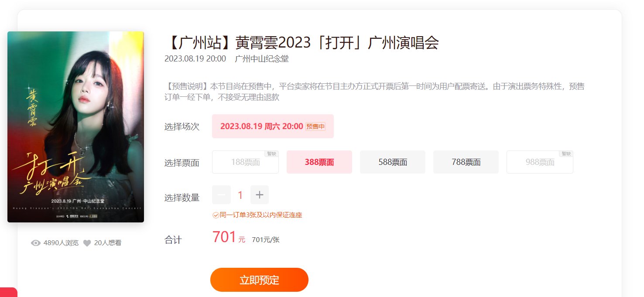The width and height of the screenshot is (644, 297).
Task: Choose the 788票面 ticket price
Action: [466, 162]
